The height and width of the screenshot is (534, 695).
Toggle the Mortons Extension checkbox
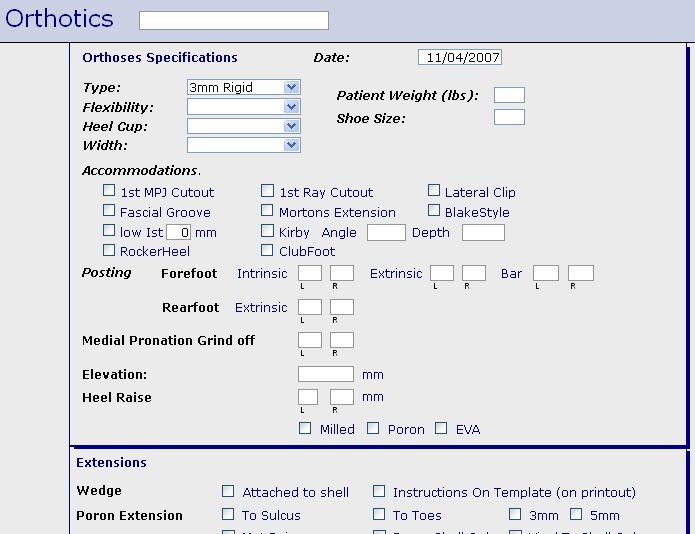(267, 211)
